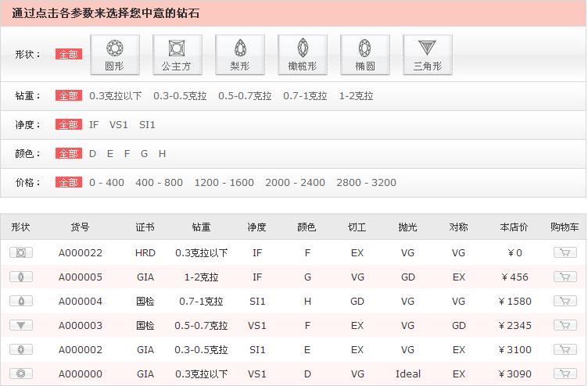The height and width of the screenshot is (386, 588).
Task: Select the 圆形 round diamond shape
Action: pyautogui.click(x=115, y=55)
